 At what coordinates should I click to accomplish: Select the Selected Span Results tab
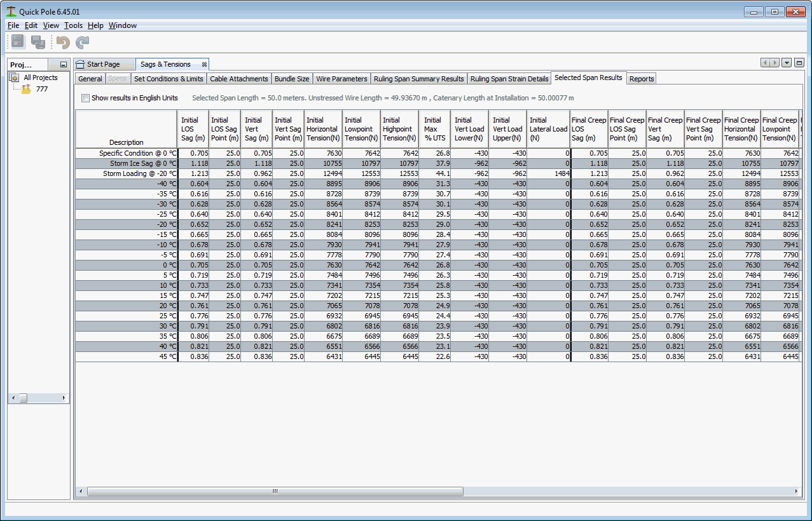(x=588, y=78)
